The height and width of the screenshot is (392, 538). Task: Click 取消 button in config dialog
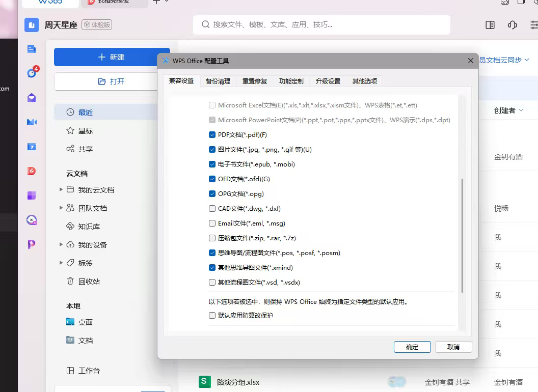453,347
